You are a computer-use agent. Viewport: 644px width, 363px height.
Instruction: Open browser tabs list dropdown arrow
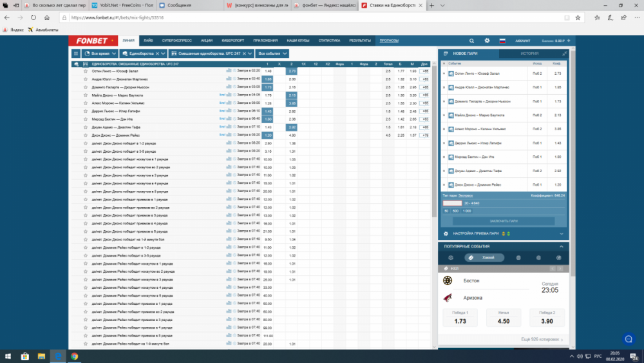(x=442, y=5)
